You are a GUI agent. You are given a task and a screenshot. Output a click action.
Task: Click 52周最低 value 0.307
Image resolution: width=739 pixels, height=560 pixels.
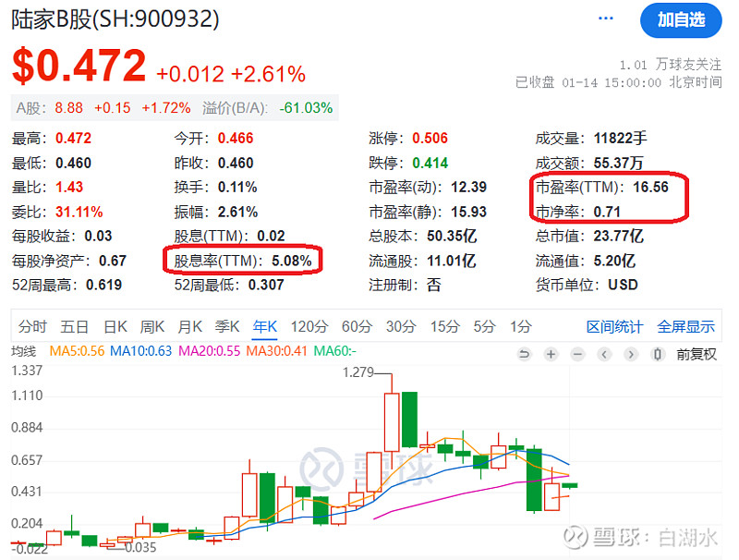pyautogui.click(x=266, y=285)
